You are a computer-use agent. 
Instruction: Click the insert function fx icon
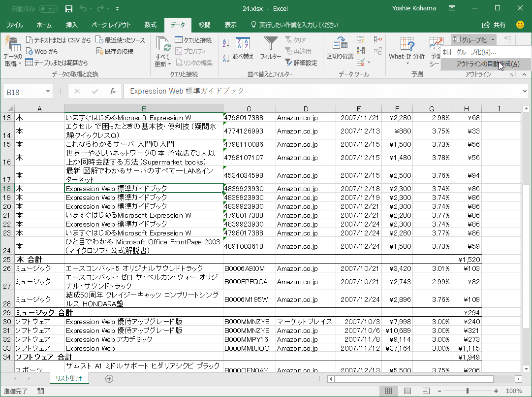point(112,91)
